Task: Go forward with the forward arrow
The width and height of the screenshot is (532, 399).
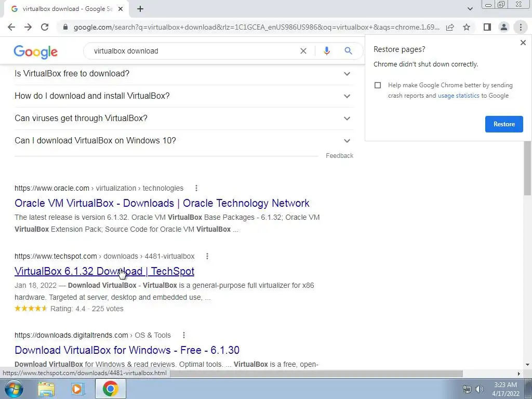Action: coord(28,27)
